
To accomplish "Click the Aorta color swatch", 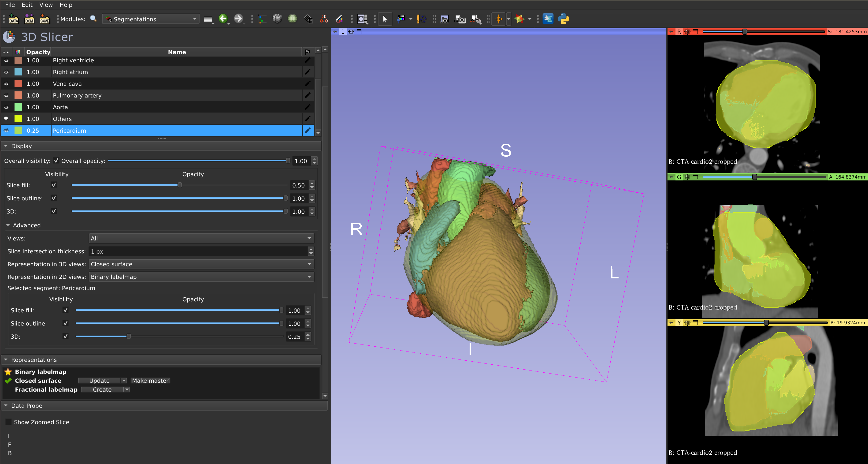I will click(18, 107).
